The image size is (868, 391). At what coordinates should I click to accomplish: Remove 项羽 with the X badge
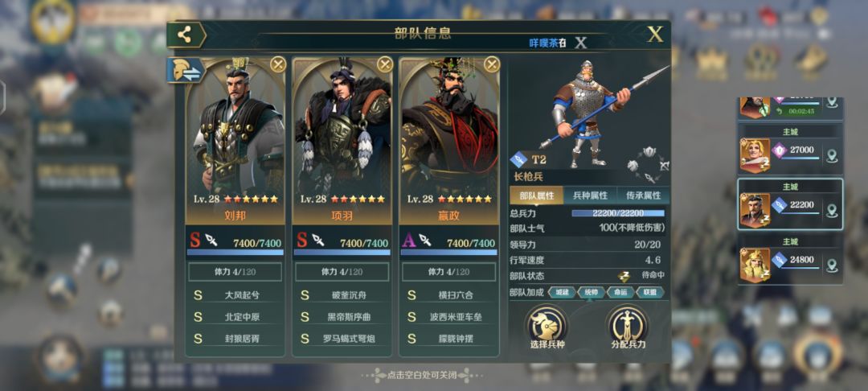coord(385,65)
